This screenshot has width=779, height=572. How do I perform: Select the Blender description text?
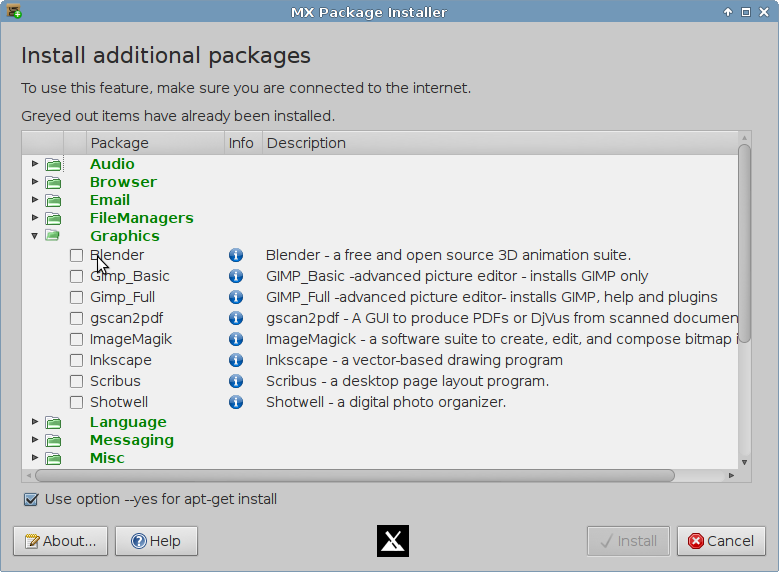pos(448,255)
